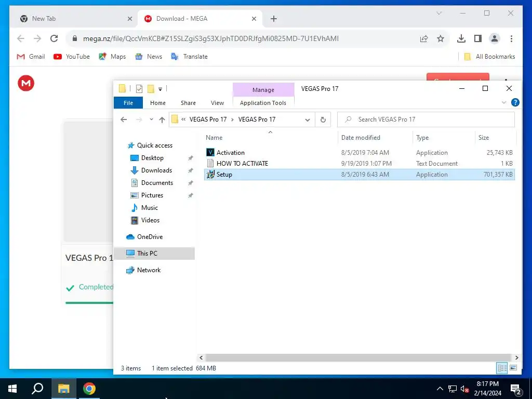Screen dimensions: 532x399
Task: Open Application Tools ribbon tab
Action: (263, 103)
